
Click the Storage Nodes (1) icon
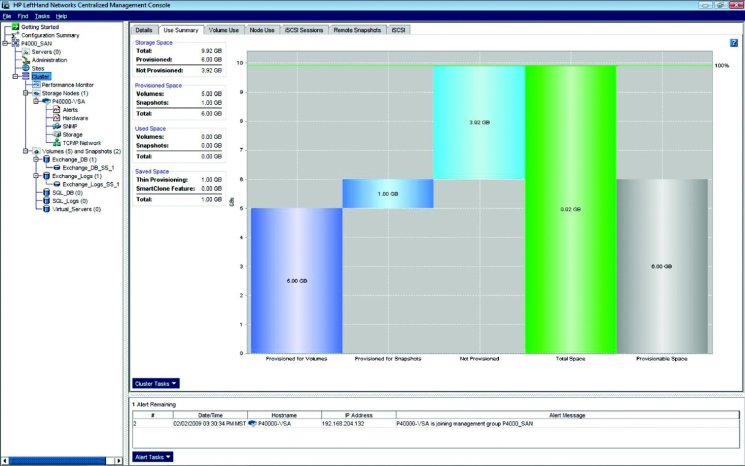36,93
